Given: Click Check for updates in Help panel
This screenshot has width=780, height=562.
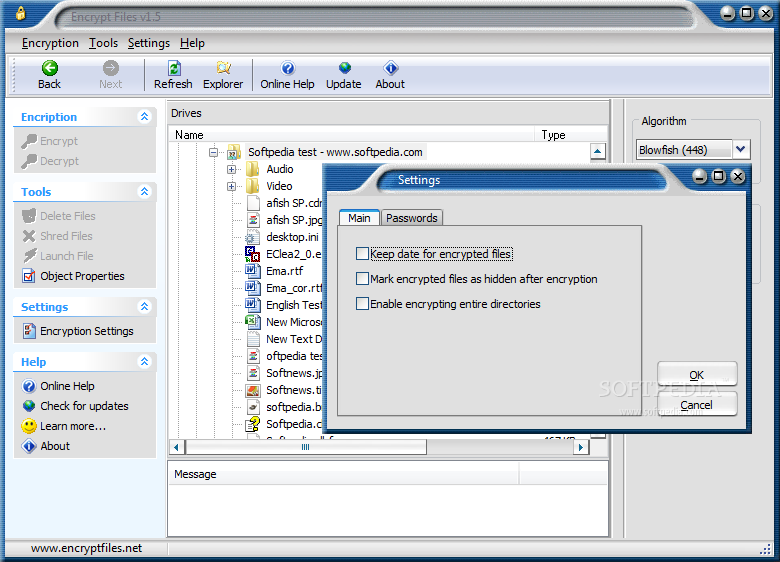Looking at the screenshot, I should pos(75,406).
